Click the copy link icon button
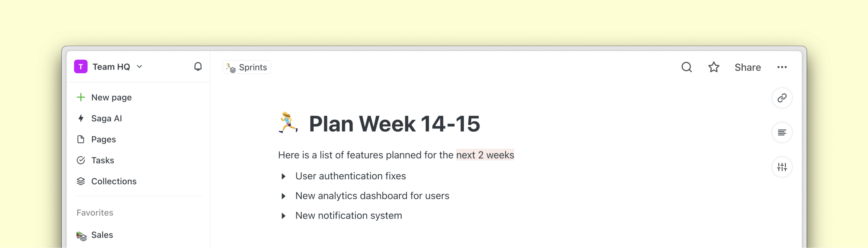 [782, 98]
